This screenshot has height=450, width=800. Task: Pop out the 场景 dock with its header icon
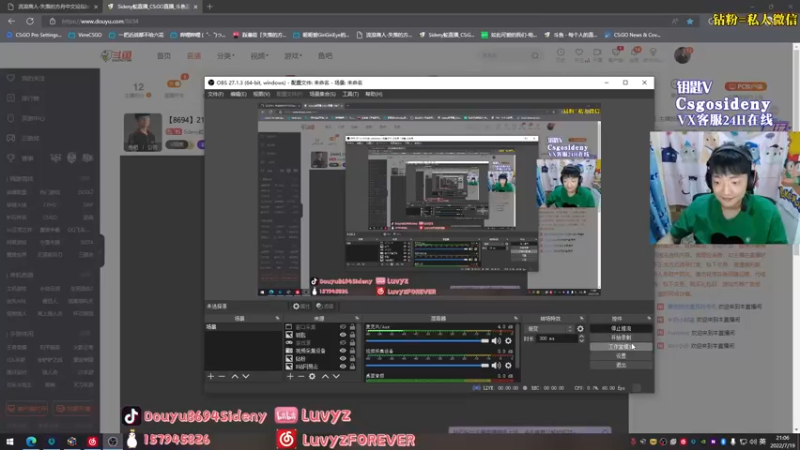278,318
